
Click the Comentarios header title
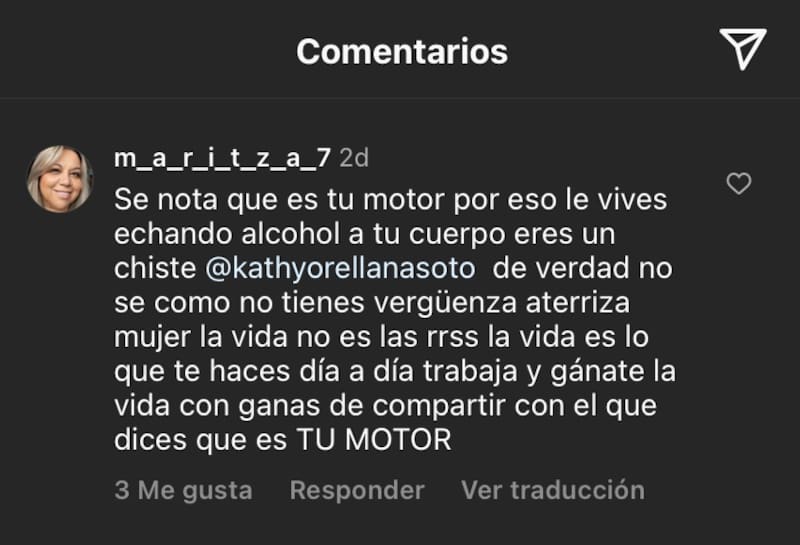tap(402, 52)
